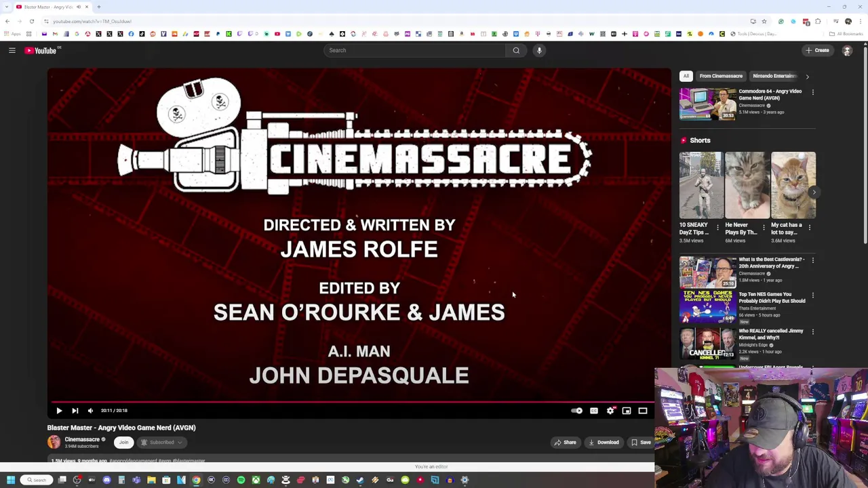Share this video
868x488 pixels.
pyautogui.click(x=565, y=443)
